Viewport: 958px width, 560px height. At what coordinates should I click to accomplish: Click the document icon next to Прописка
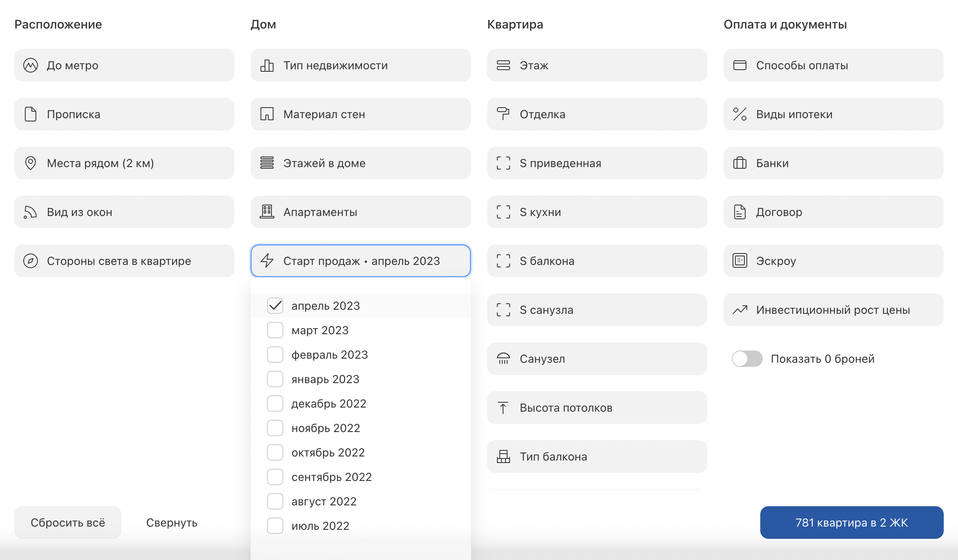(x=31, y=114)
